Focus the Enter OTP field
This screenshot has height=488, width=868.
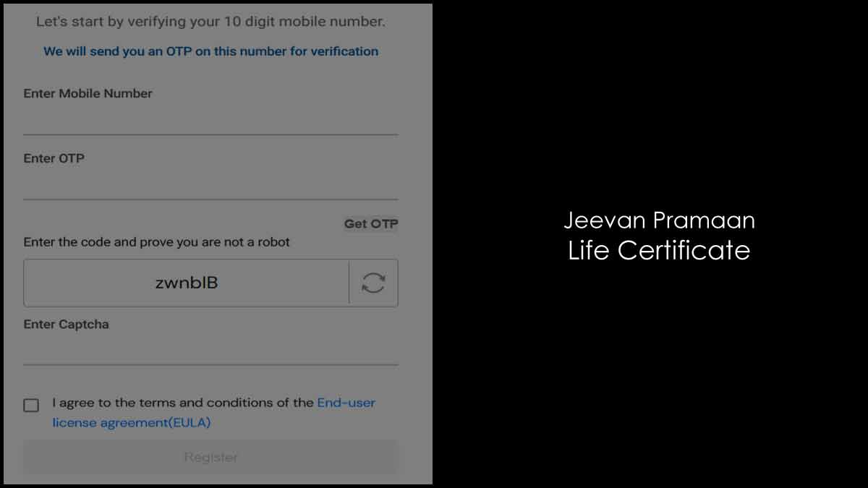[210, 184]
